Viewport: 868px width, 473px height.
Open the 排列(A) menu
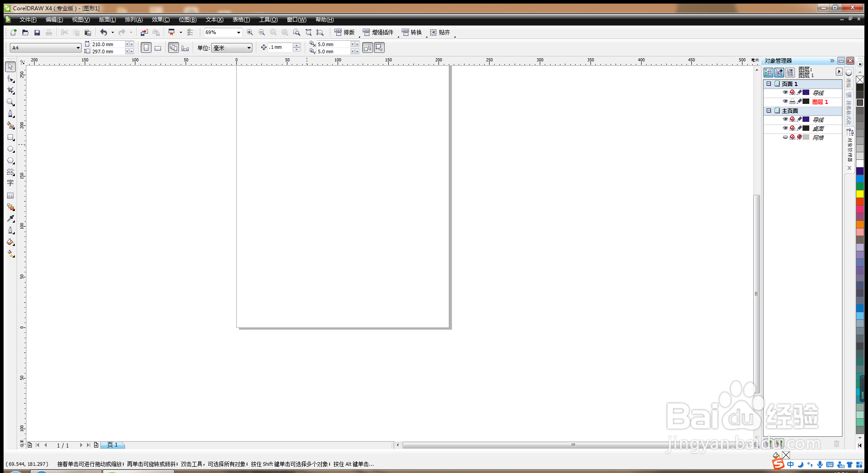[x=134, y=20]
